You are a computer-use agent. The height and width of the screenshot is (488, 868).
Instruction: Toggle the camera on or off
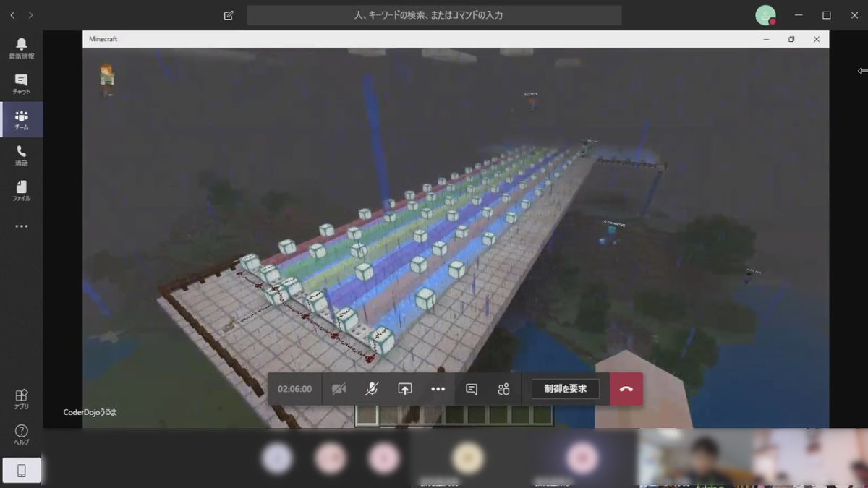339,389
